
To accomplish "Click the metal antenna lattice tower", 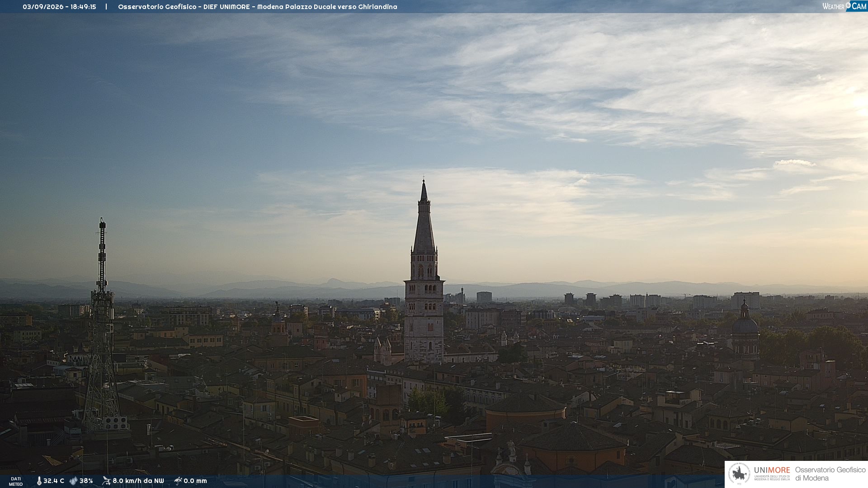I will 102,325.
